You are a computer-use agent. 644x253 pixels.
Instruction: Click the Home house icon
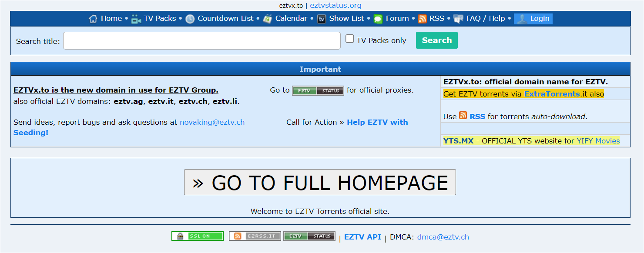click(x=93, y=19)
